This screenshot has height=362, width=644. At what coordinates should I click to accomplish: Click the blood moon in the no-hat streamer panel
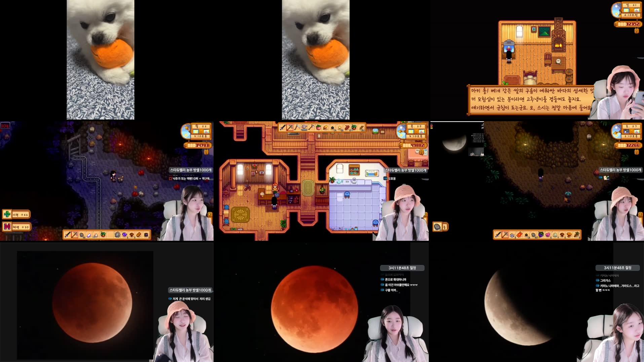point(314,310)
